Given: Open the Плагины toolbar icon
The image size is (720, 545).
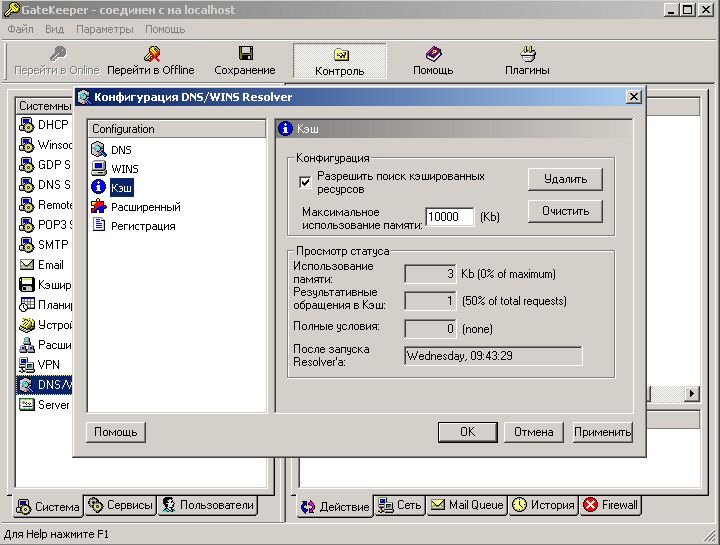Looking at the screenshot, I should (528, 54).
